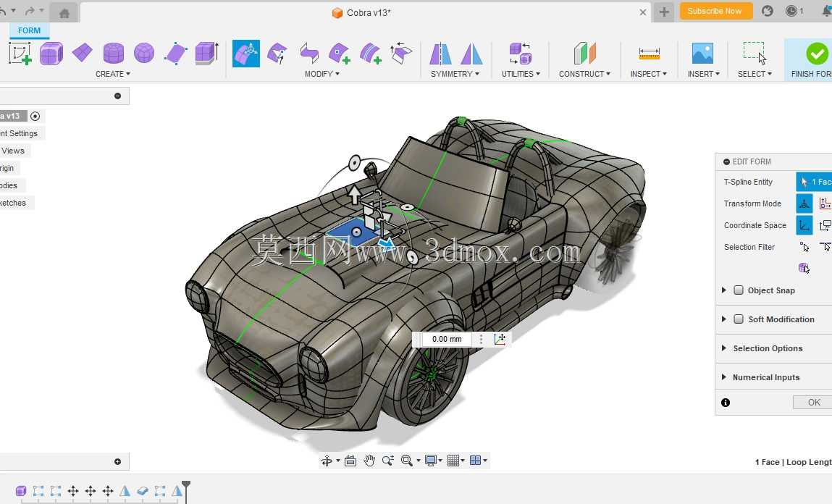Select the Flatten tool in Modify
This screenshot has height=504, width=832.
401,53
